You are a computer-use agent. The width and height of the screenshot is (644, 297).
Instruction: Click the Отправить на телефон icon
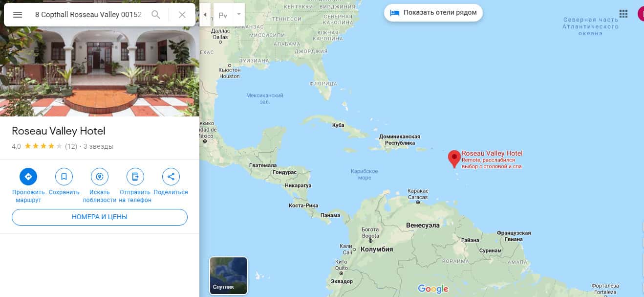(135, 177)
